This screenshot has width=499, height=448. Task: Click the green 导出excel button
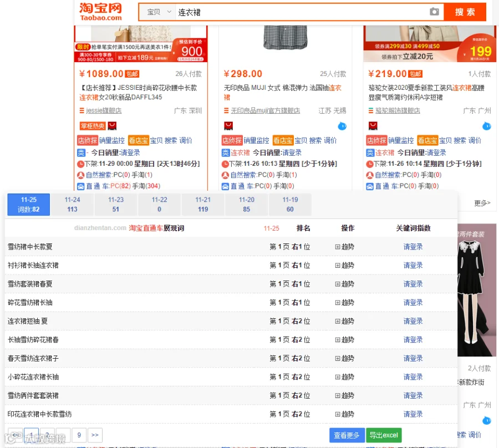tap(384, 435)
